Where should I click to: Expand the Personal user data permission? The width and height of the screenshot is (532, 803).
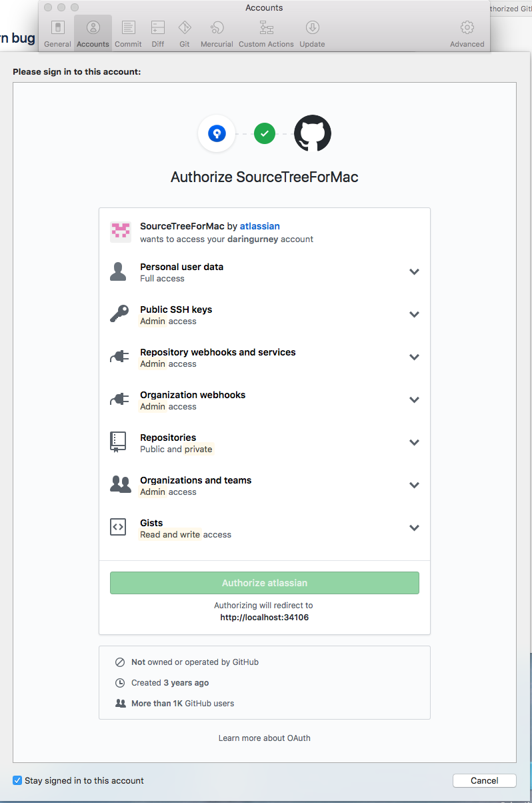(x=414, y=272)
